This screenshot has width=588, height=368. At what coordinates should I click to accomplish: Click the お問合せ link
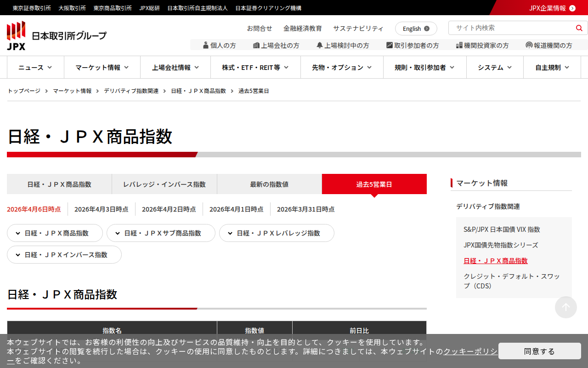(260, 28)
